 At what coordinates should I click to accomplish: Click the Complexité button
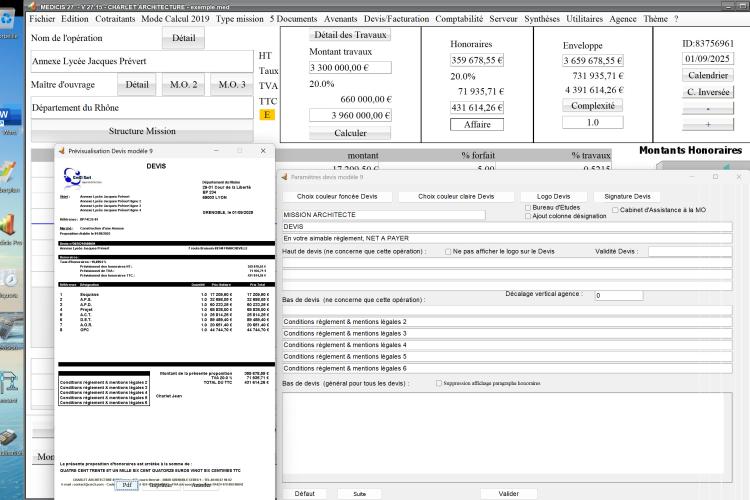(593, 106)
